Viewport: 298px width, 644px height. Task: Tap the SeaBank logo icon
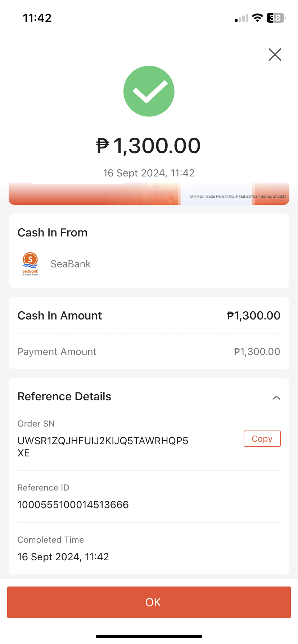pos(30,264)
